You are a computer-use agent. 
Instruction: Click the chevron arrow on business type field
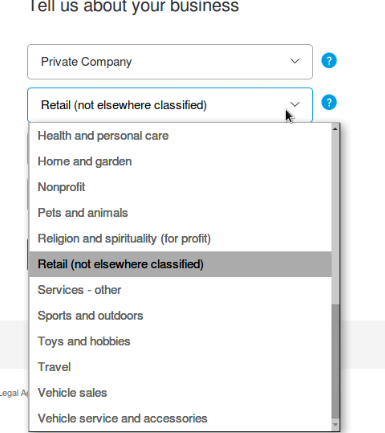[x=295, y=61]
